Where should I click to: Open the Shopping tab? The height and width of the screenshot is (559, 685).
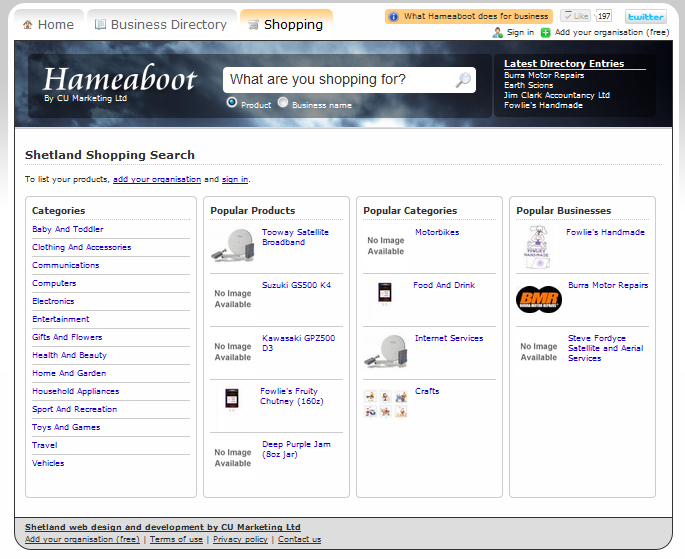(x=287, y=25)
